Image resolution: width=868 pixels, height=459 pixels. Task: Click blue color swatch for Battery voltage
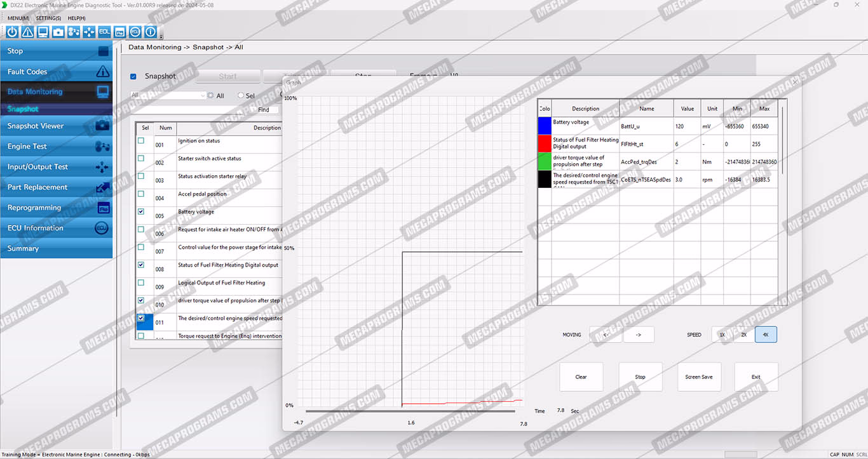[544, 126]
